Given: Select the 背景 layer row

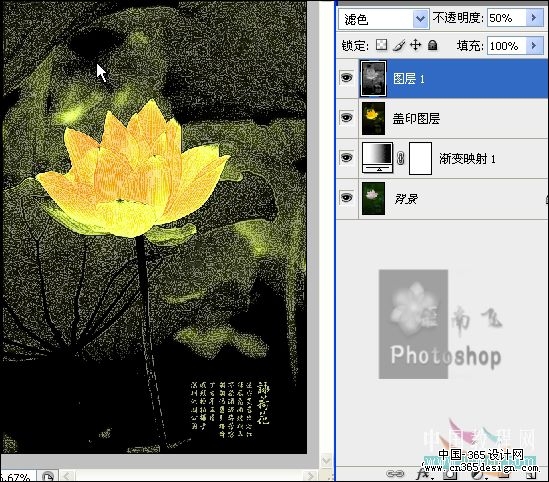Looking at the screenshot, I should 442,198.
